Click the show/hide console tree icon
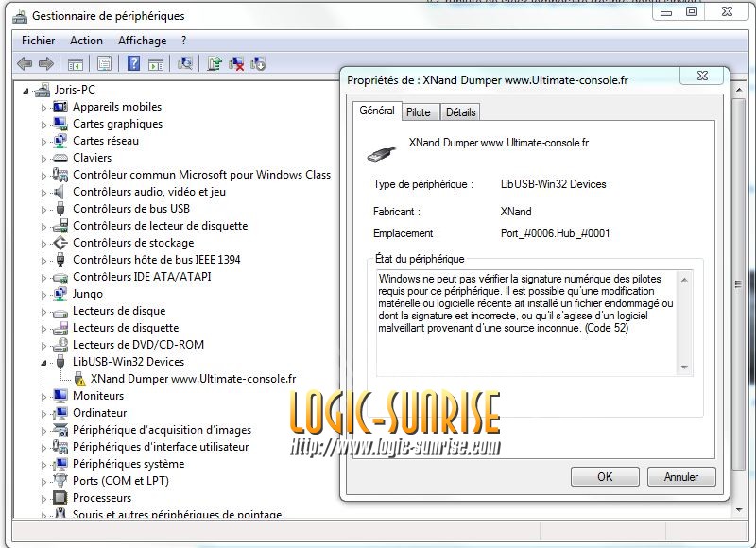The image size is (756, 548). (x=75, y=64)
